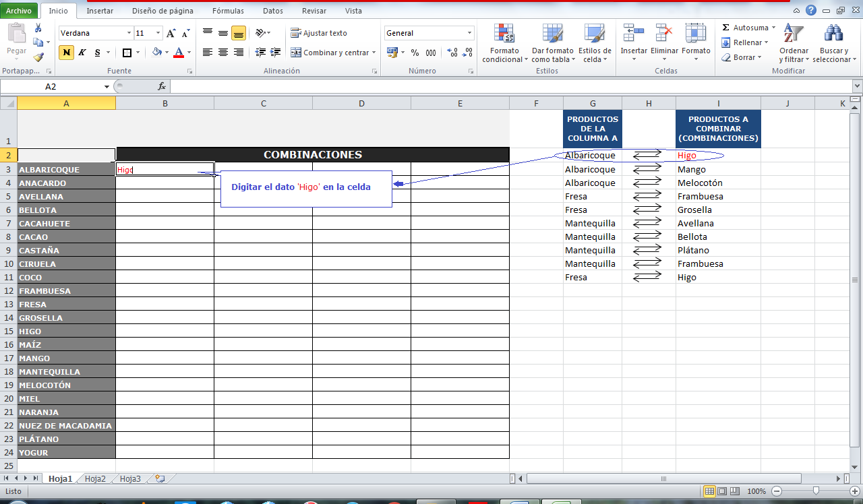Click Ajustar texto button
Image resolution: width=863 pixels, height=504 pixels.
[319, 33]
